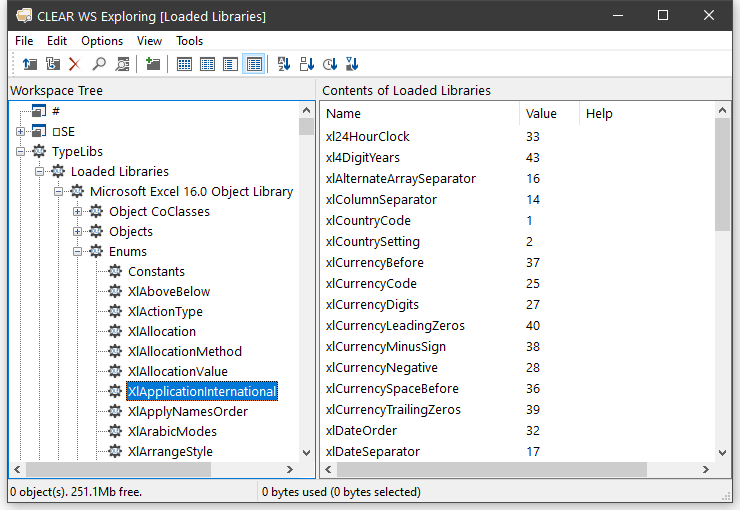This screenshot has height=510, width=740.
Task: Collapse the Enums tree node
Action: tap(78, 251)
